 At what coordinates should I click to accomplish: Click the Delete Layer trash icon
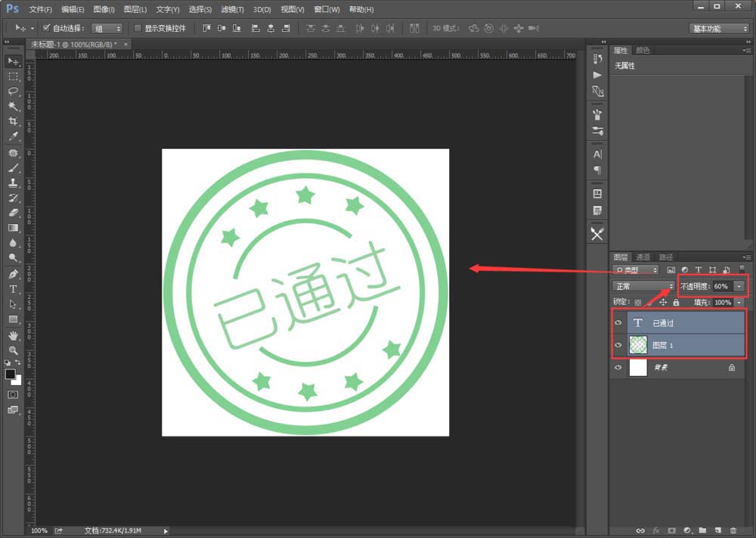[x=733, y=530]
